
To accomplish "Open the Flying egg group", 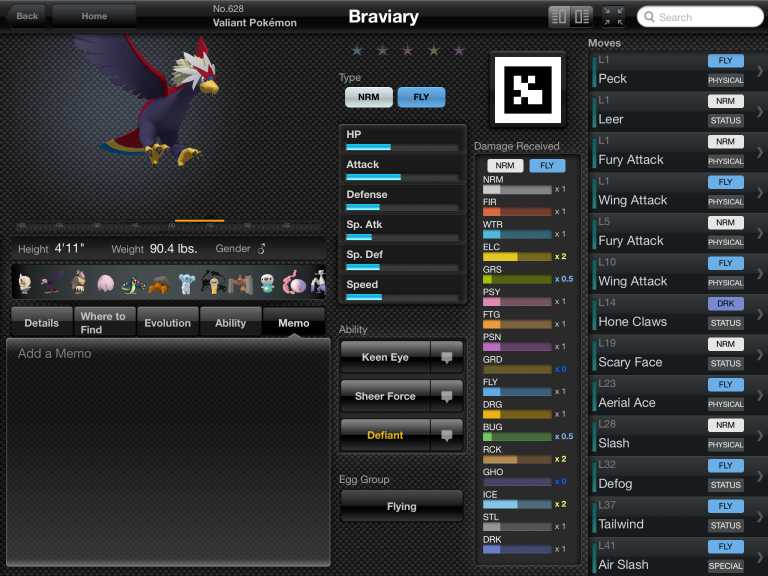I will click(x=402, y=506).
